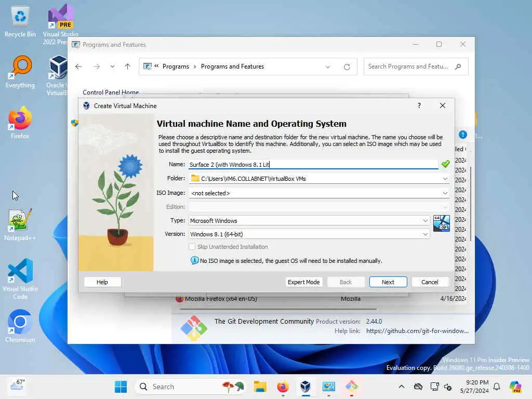Open the Type dropdown Microsoft Windows

[x=309, y=220]
